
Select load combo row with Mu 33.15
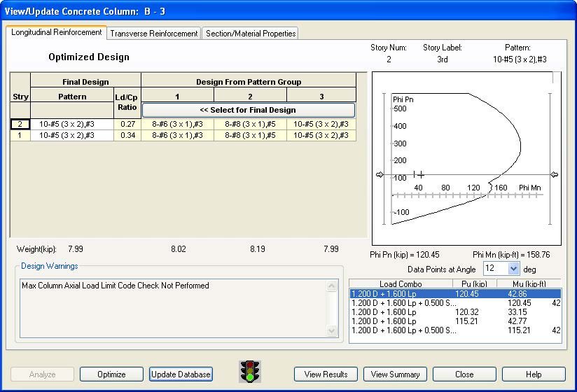[455, 312]
